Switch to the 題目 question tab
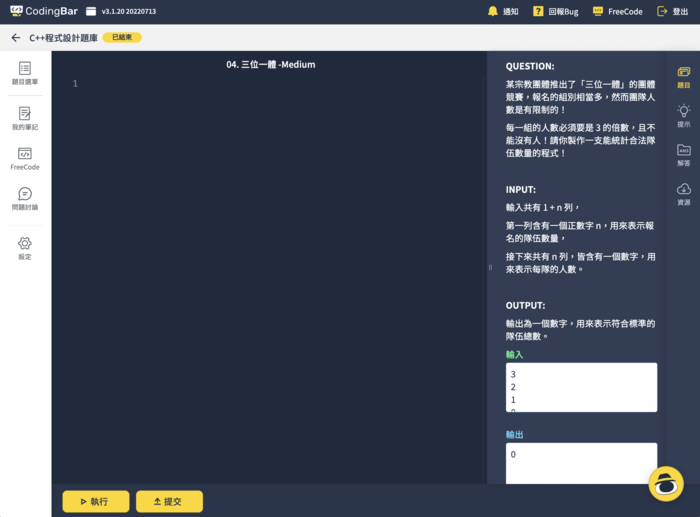 click(x=684, y=77)
